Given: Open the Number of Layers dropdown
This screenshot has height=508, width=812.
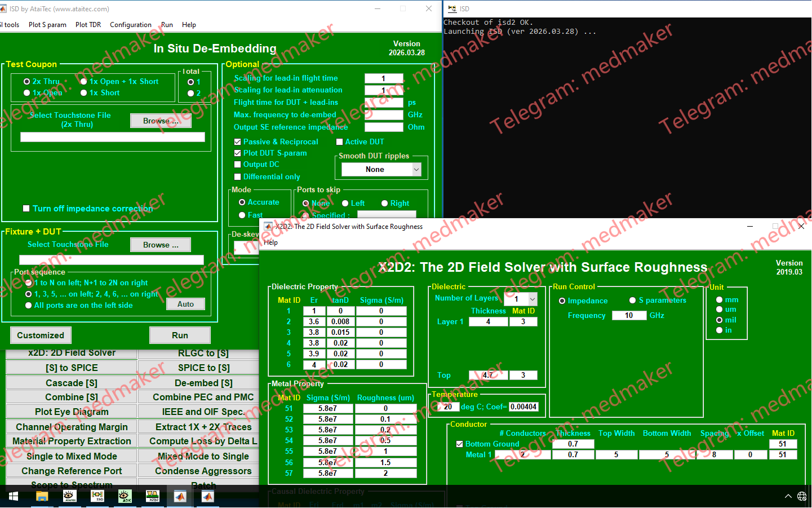Looking at the screenshot, I should [532, 299].
